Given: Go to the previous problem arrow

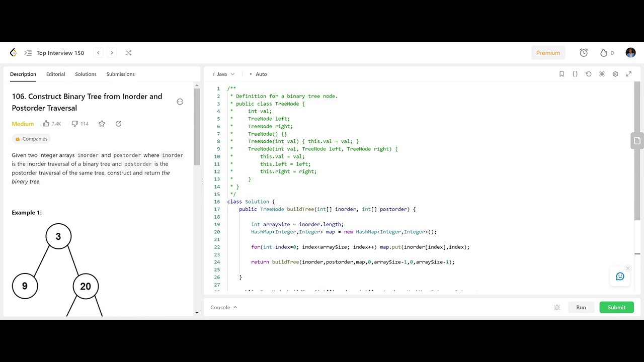Looking at the screenshot, I should (x=99, y=53).
